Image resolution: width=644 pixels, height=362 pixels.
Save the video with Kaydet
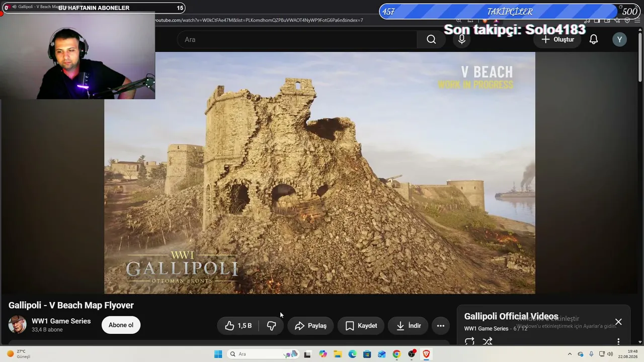pyautogui.click(x=361, y=326)
